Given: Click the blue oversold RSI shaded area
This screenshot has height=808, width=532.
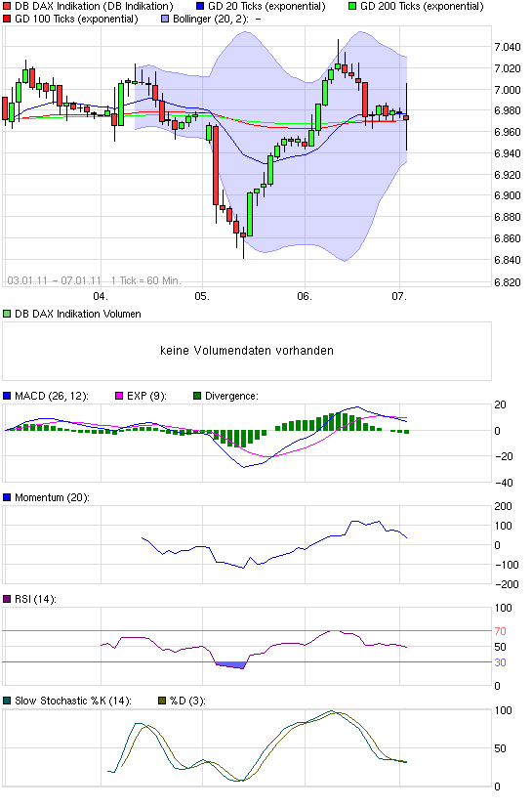Looking at the screenshot, I should [230, 665].
